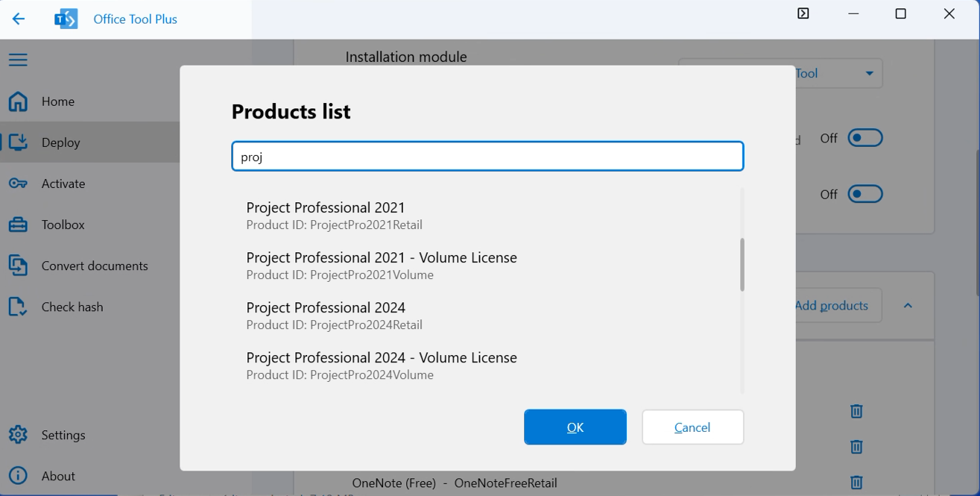This screenshot has height=496, width=980.
Task: Delete the OneNote (Free) product with trash icon
Action: (856, 483)
